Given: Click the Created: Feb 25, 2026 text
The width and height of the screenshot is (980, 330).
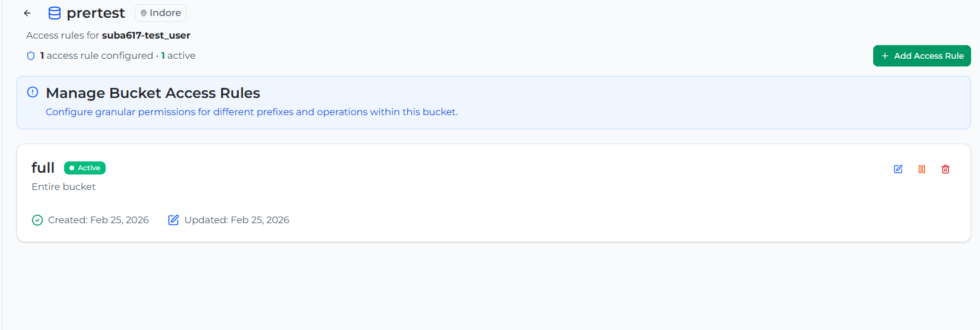Looking at the screenshot, I should pos(99,220).
